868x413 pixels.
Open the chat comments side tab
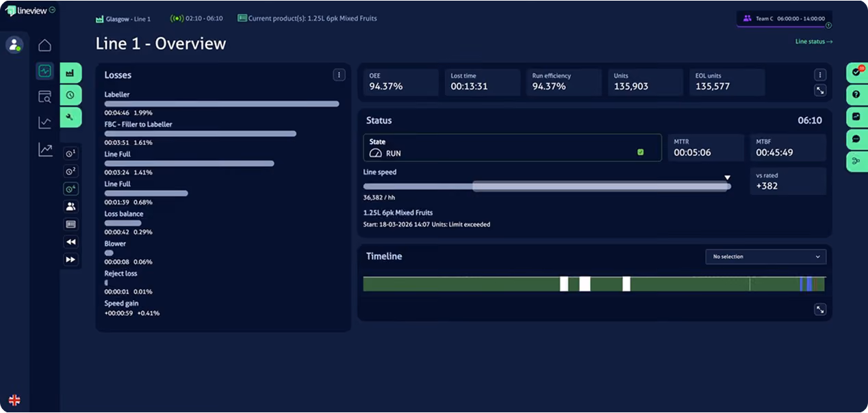click(856, 139)
